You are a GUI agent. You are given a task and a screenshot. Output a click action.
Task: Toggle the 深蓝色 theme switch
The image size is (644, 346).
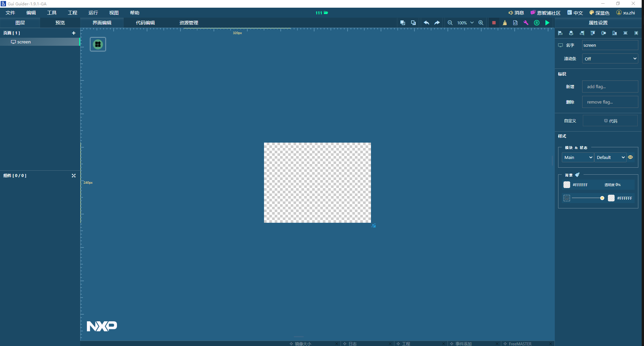[600, 13]
